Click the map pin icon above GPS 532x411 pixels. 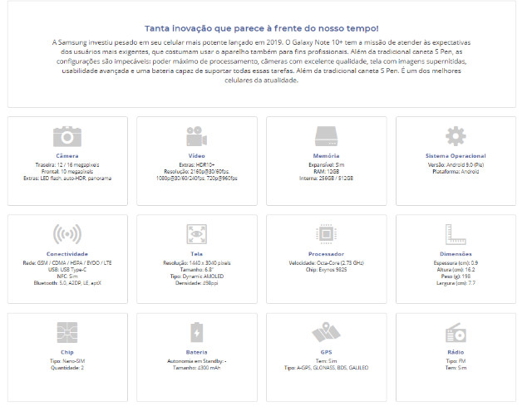click(x=326, y=332)
